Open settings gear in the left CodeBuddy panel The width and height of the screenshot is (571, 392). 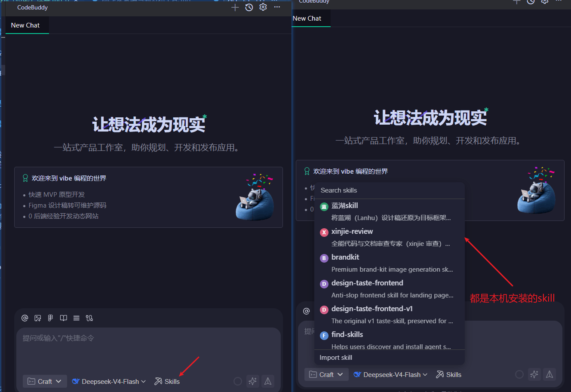[263, 7]
